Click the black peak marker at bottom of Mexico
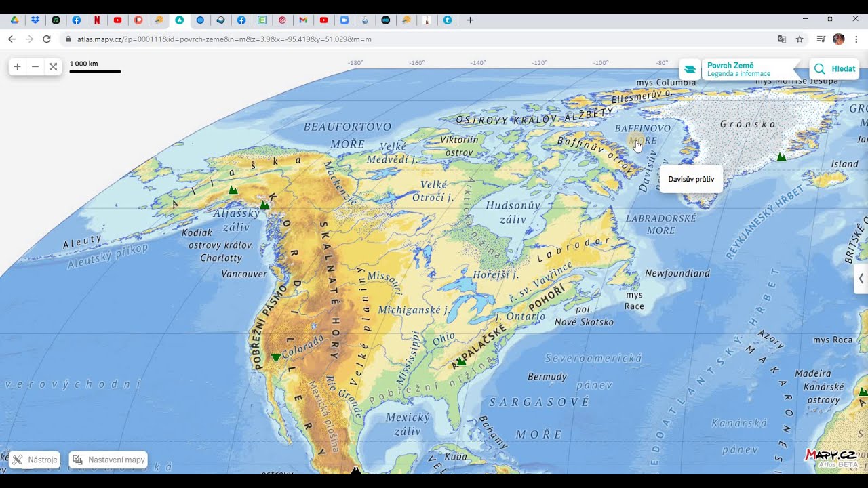This screenshot has width=868, height=488. 355,470
